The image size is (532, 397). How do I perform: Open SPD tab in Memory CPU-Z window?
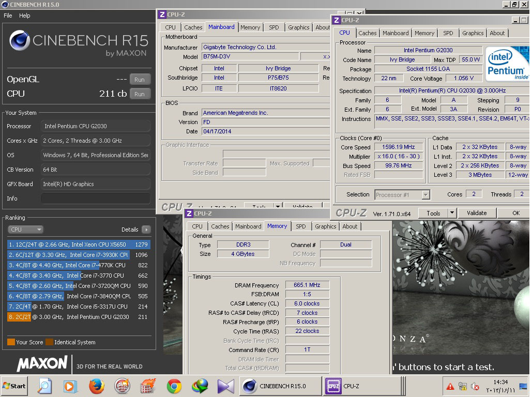click(x=300, y=226)
